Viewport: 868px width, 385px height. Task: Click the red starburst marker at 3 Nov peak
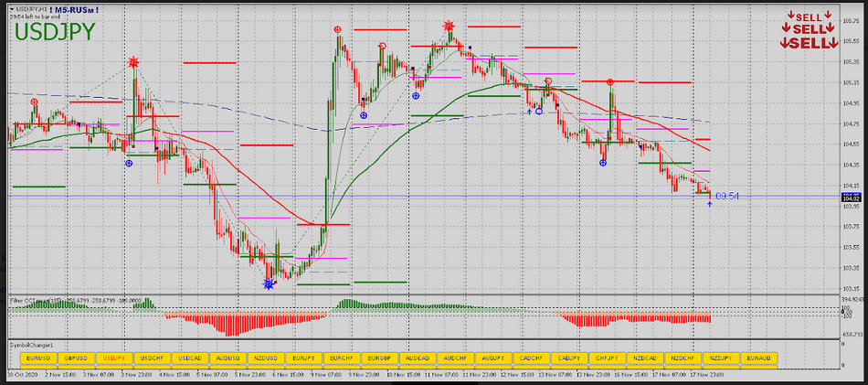point(132,62)
